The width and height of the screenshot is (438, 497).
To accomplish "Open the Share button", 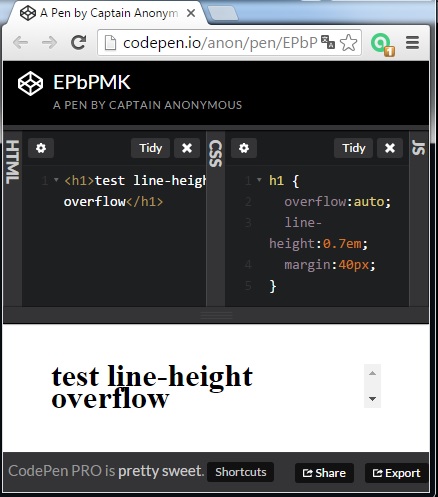I will pyautogui.click(x=324, y=473).
